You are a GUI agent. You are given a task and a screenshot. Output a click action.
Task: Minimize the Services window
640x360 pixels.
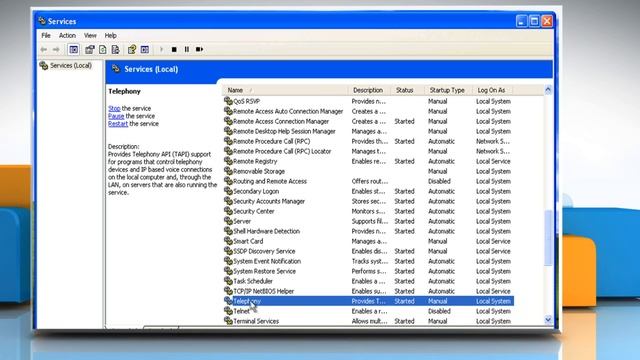(521, 21)
